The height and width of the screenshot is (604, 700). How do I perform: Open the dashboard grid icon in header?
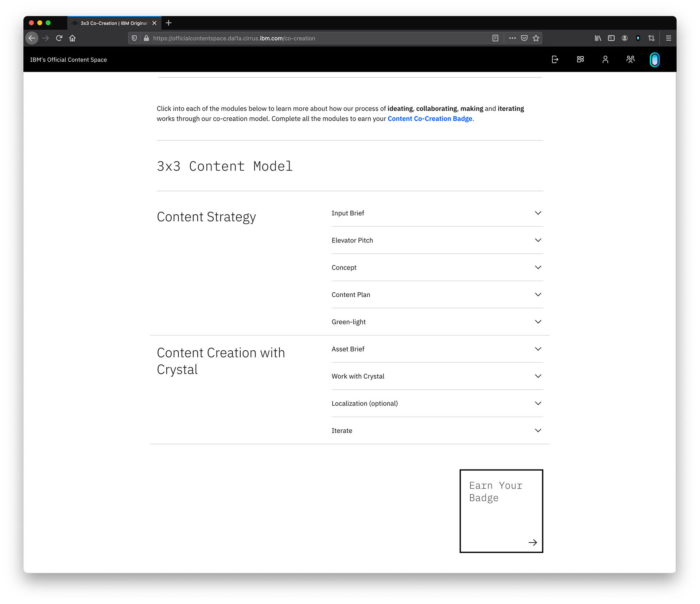coord(580,59)
